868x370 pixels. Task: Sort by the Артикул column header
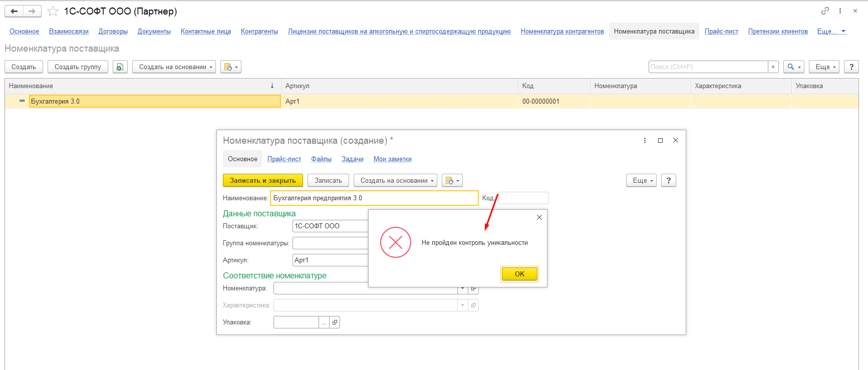(x=399, y=86)
